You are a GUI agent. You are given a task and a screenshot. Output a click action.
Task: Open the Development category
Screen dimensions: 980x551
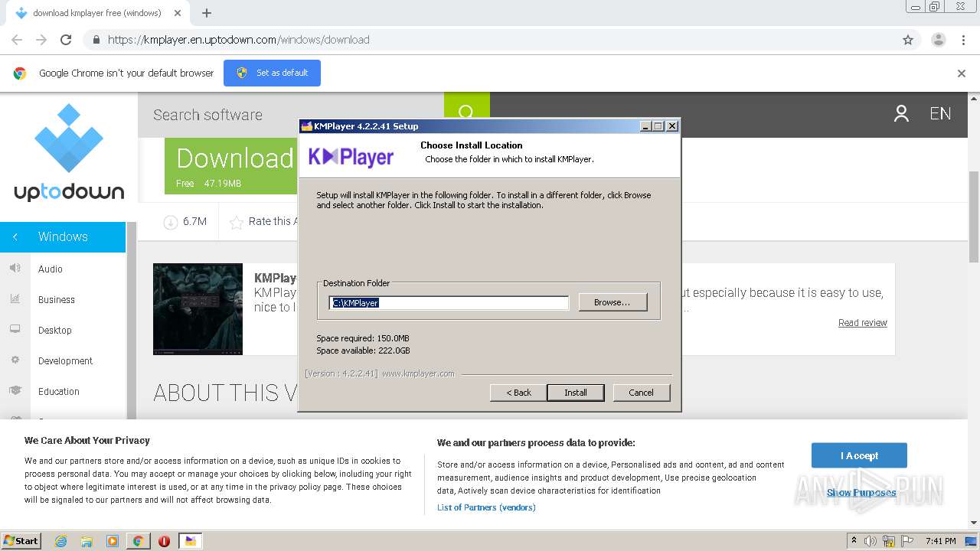[66, 361]
